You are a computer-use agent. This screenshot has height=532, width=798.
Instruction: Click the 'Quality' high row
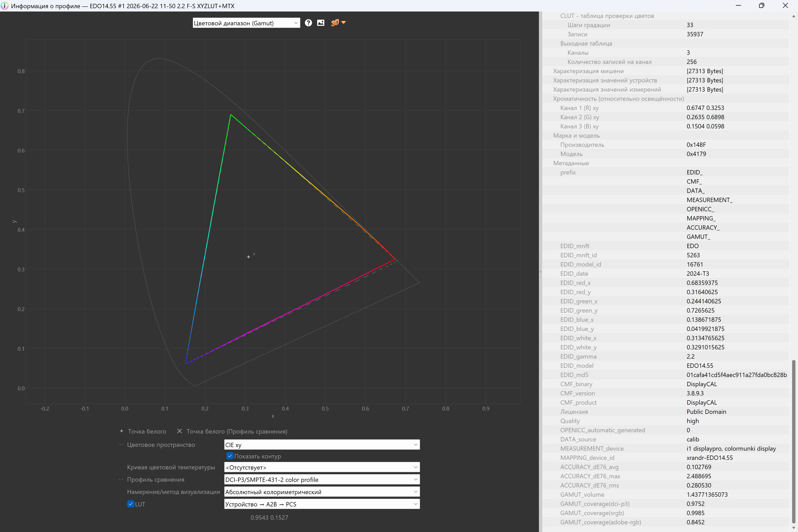pyautogui.click(x=666, y=421)
